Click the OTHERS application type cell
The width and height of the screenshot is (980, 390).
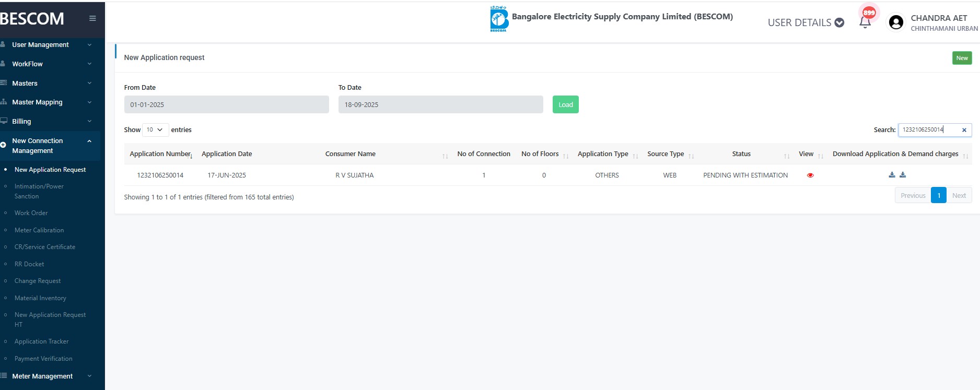coord(607,175)
